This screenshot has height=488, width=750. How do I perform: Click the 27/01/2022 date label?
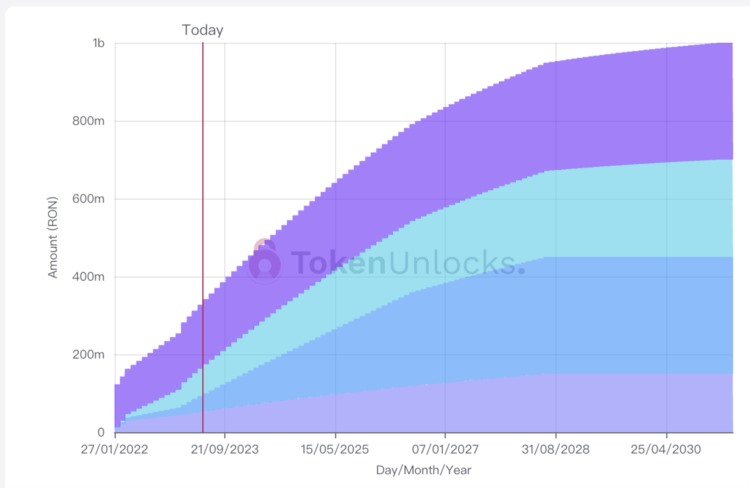coord(115,450)
